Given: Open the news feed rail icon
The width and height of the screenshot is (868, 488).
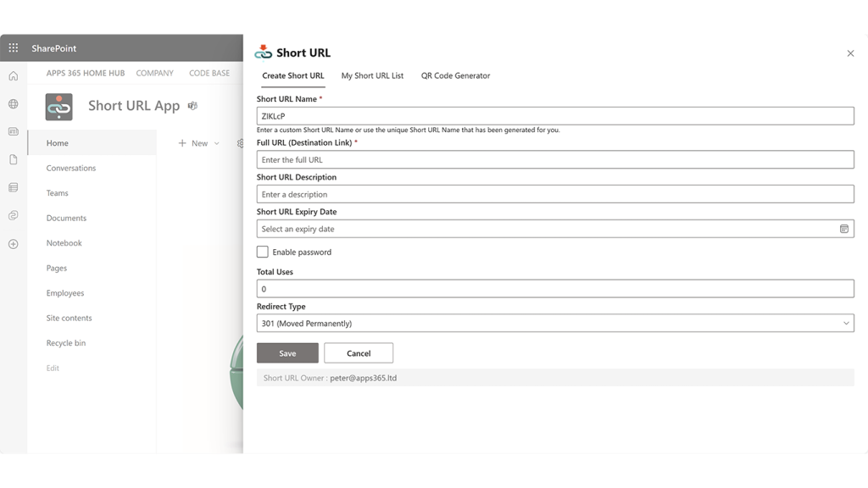Looking at the screenshot, I should pyautogui.click(x=14, y=131).
